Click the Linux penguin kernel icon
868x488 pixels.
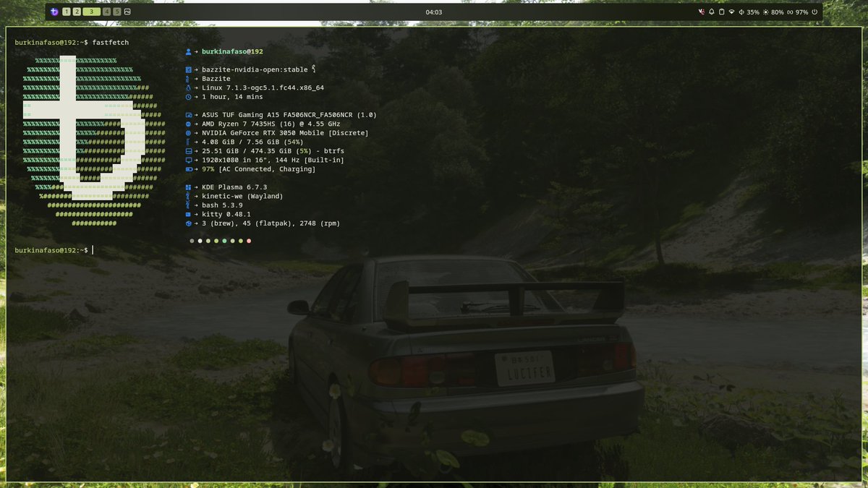pyautogui.click(x=188, y=87)
